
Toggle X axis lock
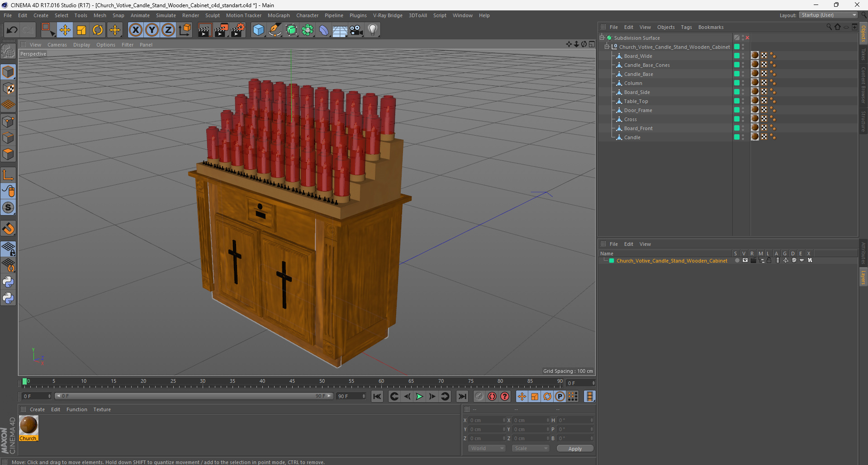[135, 30]
